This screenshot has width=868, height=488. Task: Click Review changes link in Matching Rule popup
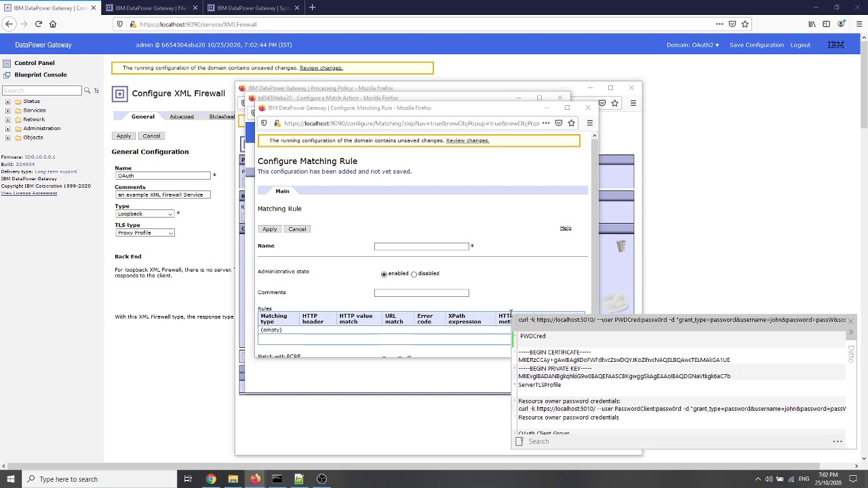467,140
